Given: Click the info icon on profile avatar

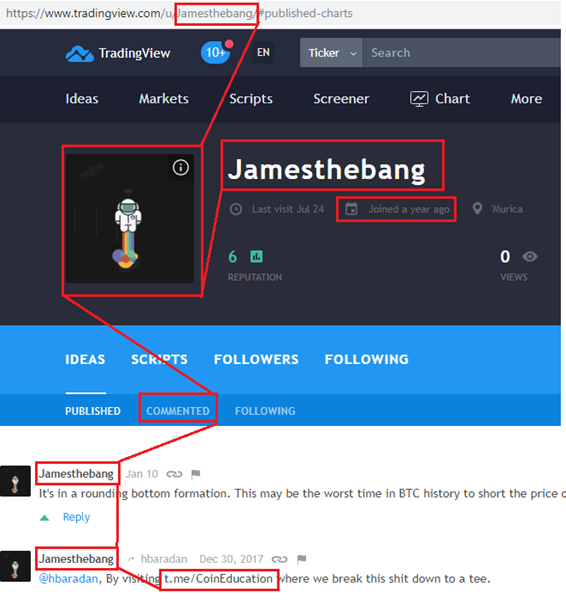Looking at the screenshot, I should pyautogui.click(x=181, y=167).
